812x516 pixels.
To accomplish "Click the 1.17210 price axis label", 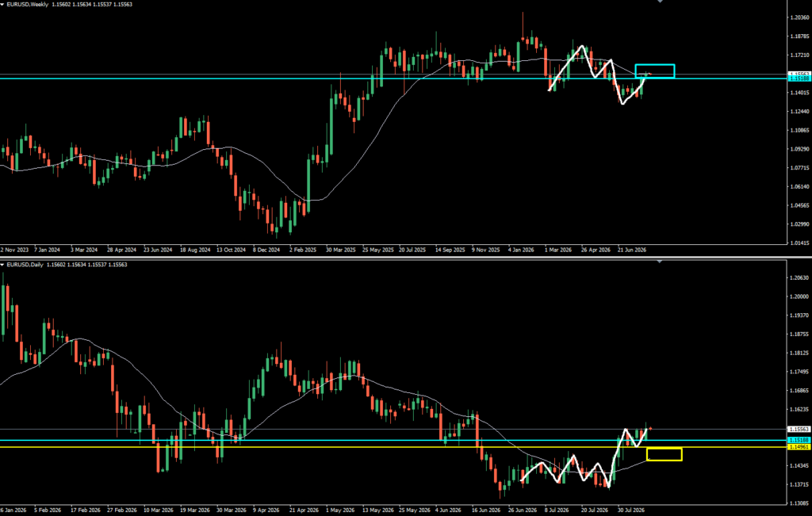I will (x=799, y=55).
